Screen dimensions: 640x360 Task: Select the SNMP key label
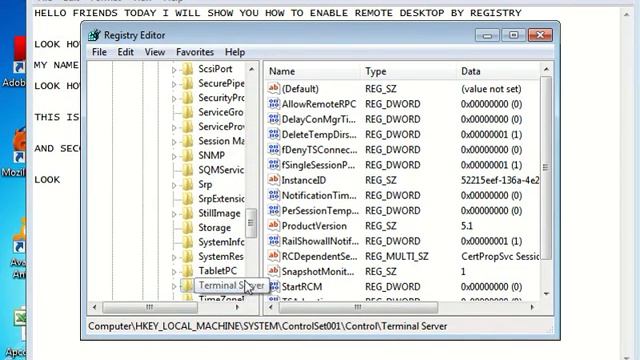click(x=211, y=156)
